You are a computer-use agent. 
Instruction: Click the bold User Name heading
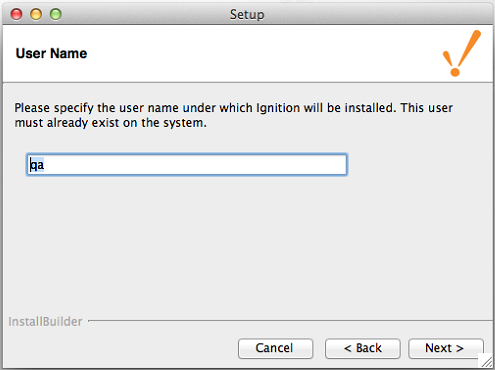click(51, 53)
